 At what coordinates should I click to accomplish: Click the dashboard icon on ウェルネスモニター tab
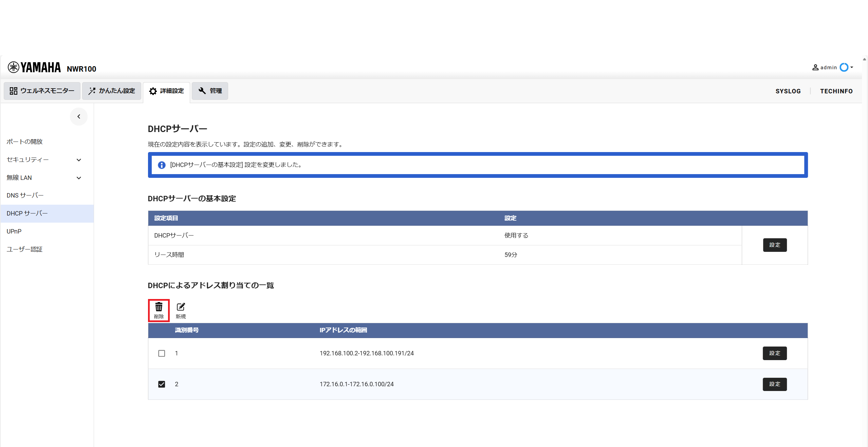pyautogui.click(x=14, y=91)
